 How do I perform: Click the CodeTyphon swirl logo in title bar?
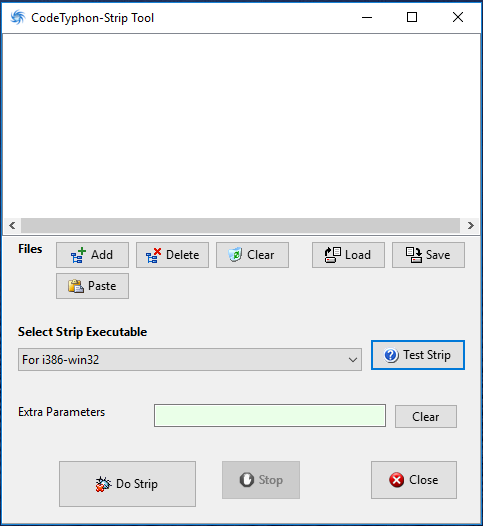(17, 17)
